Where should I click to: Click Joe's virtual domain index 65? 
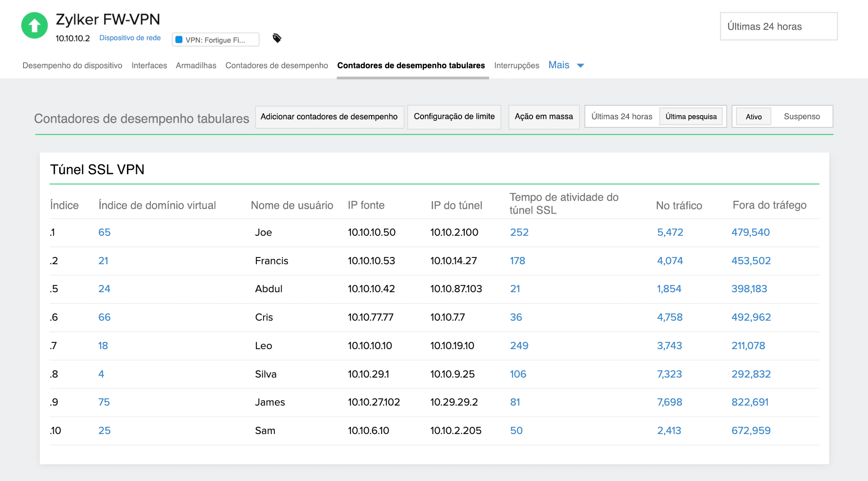click(x=104, y=233)
